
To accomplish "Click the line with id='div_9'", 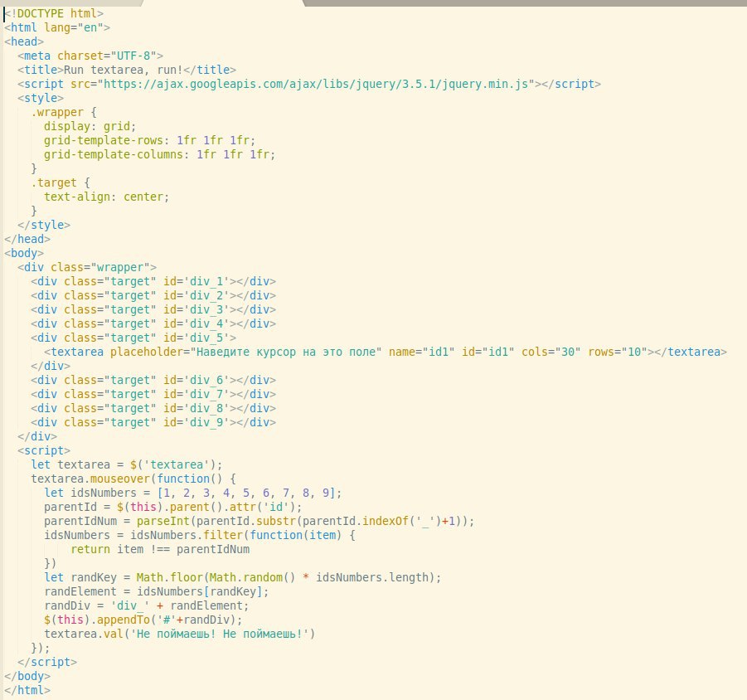I will (x=153, y=423).
